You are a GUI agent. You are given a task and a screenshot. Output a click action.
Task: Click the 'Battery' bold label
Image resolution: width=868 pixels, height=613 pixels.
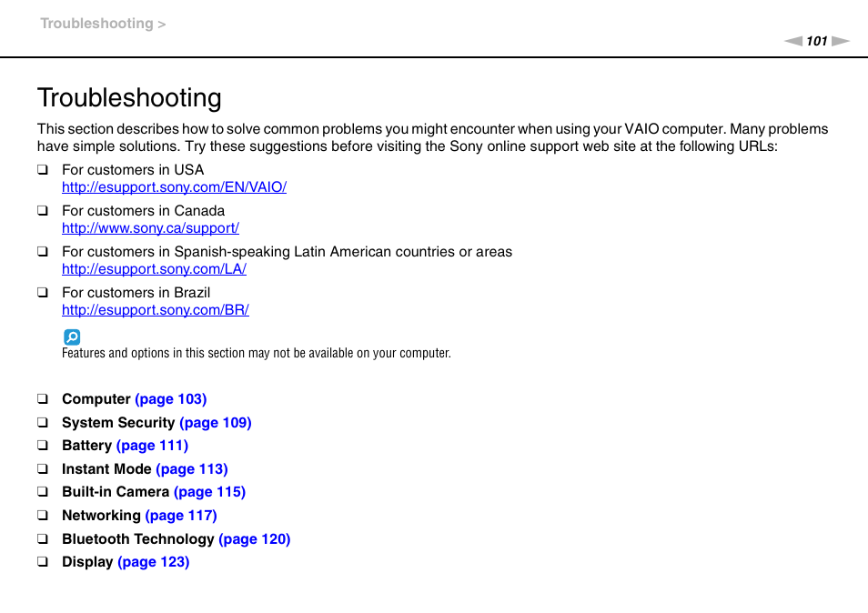87,446
